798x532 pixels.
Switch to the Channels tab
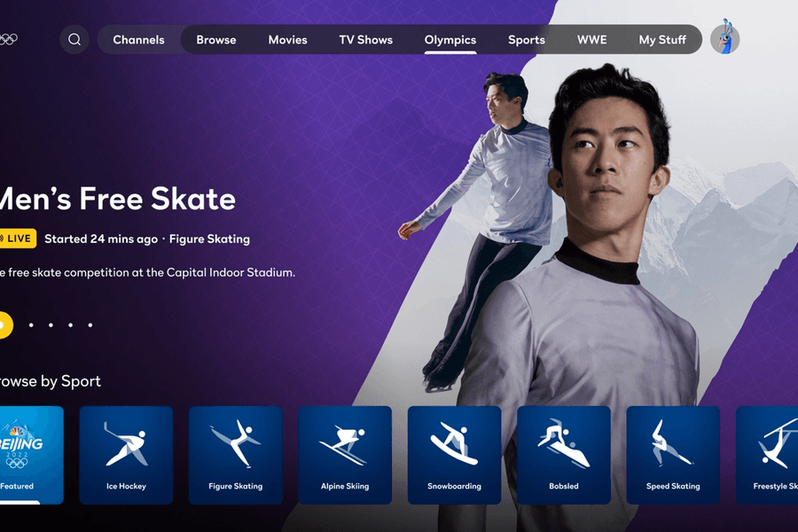[x=138, y=40]
